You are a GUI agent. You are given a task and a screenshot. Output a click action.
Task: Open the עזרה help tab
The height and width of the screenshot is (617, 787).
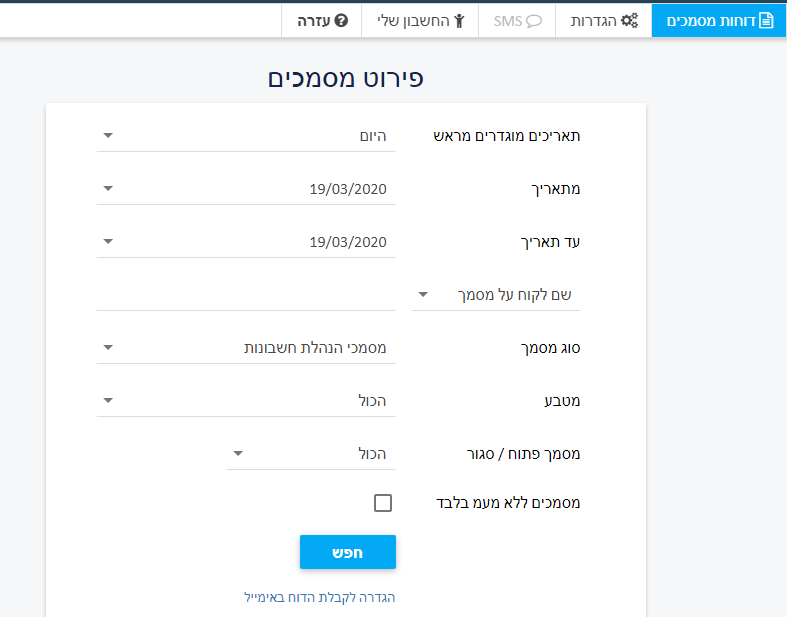[322, 21]
